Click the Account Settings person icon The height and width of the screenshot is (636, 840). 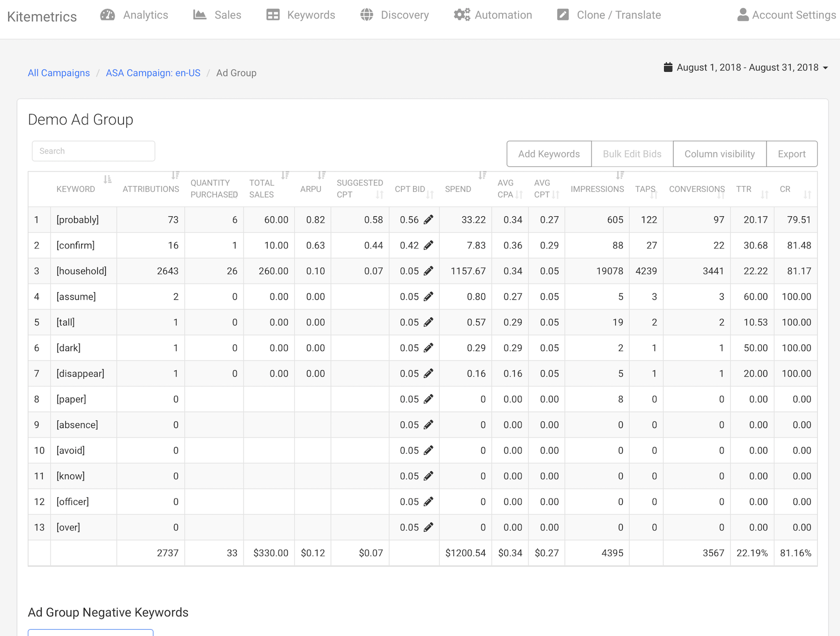click(743, 15)
